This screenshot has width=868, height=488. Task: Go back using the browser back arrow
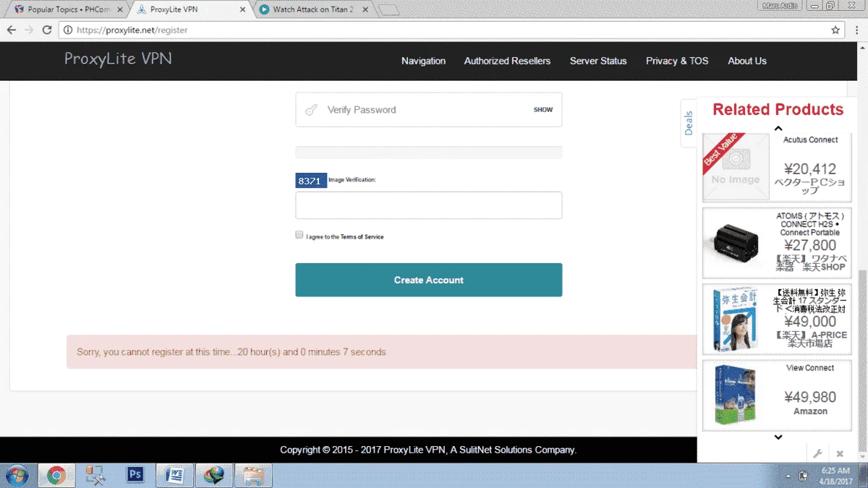click(x=12, y=30)
